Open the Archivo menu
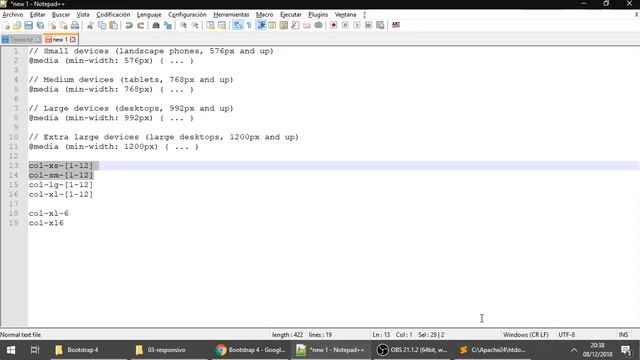 13,15
